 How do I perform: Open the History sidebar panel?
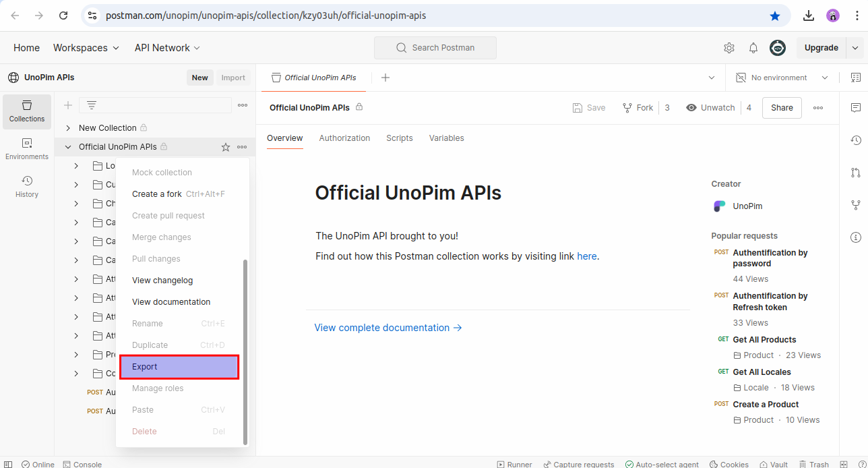(x=27, y=187)
